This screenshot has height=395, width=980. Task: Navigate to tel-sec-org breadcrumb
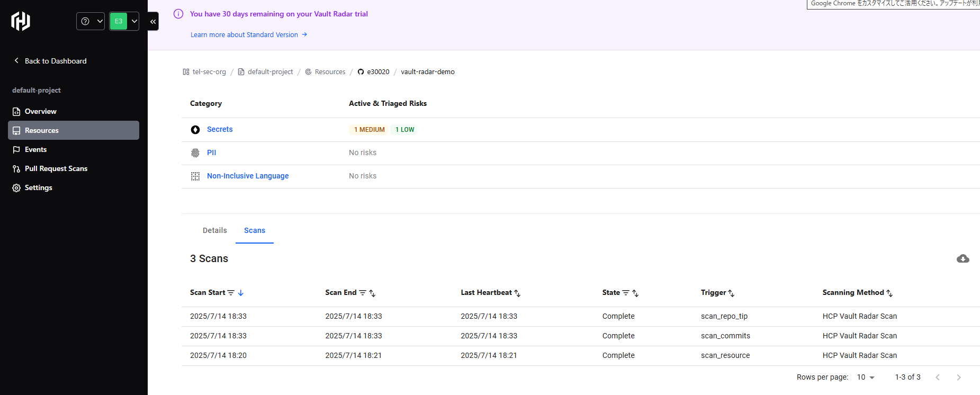pyautogui.click(x=204, y=72)
